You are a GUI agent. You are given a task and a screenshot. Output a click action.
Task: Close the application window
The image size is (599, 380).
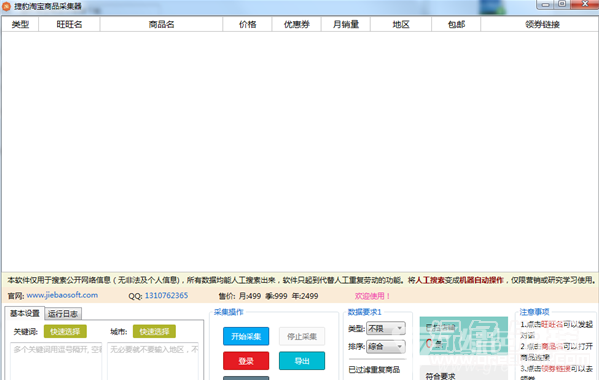click(x=585, y=4)
